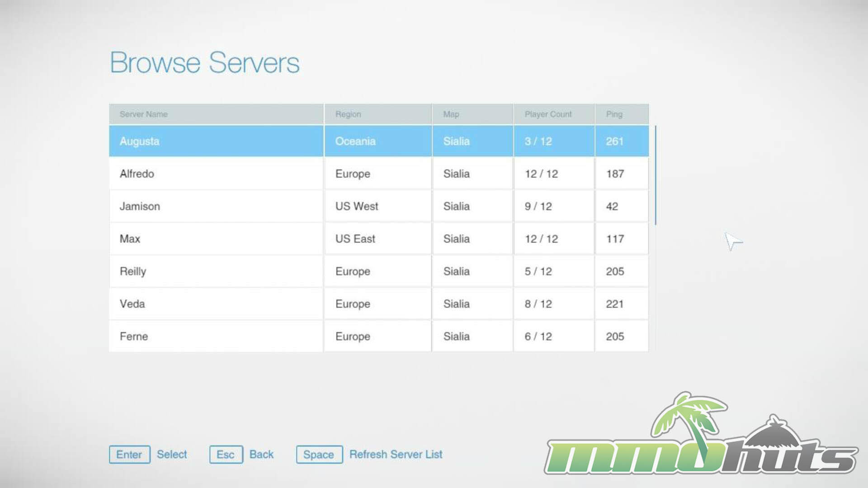Click the Map column header
868x488 pixels.
451,114
